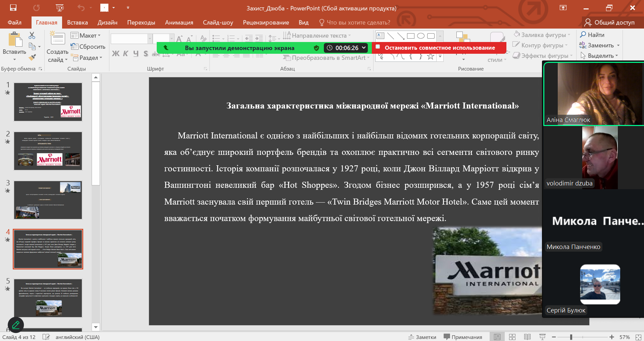644x341 pixels.
Task: Start slideshow from beginning via quick access icon
Action: click(60, 8)
